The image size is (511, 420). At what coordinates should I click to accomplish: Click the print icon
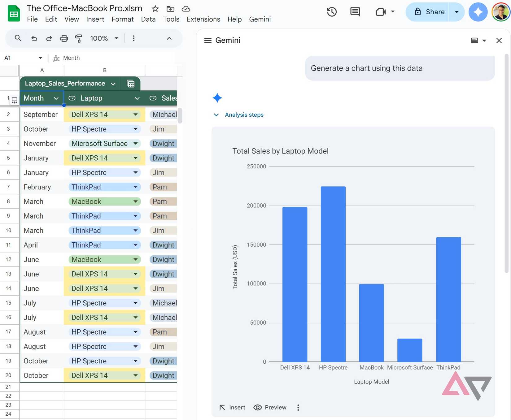(64, 38)
